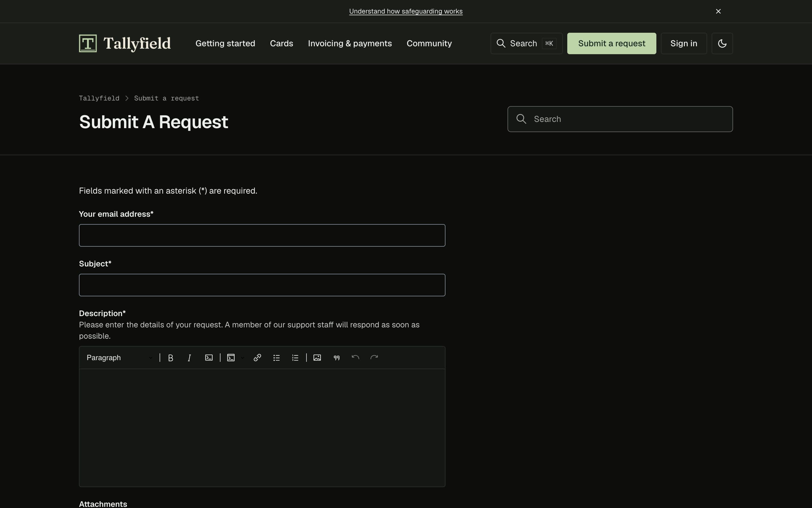Open the 'Understand how safeguarding works' link
The image size is (812, 508).
[406, 11]
